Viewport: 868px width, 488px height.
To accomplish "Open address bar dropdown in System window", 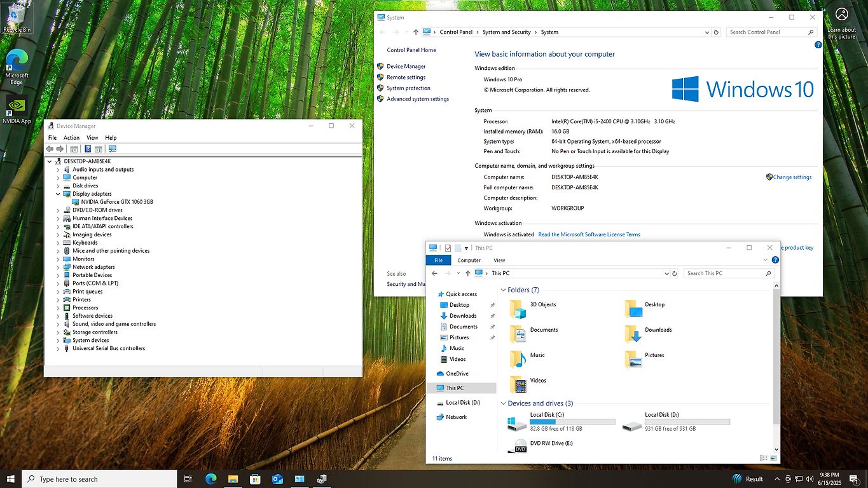I will coord(707,32).
